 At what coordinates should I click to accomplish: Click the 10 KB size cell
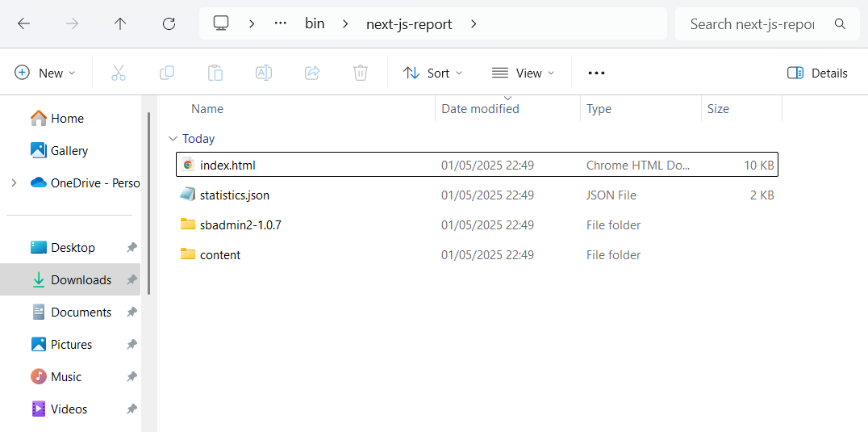tap(758, 165)
